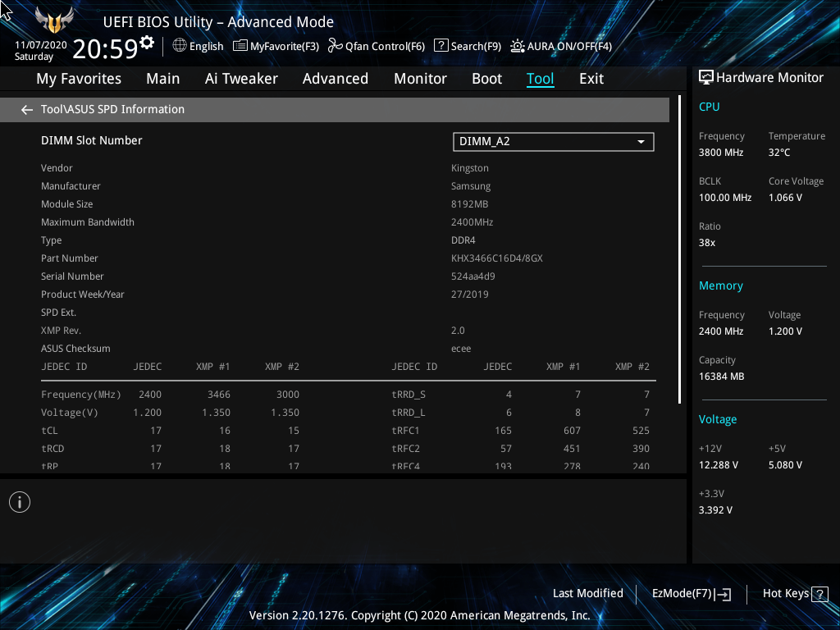Click XMP #2 frequency 3000
Screen dimensions: 840x630
[288, 395]
